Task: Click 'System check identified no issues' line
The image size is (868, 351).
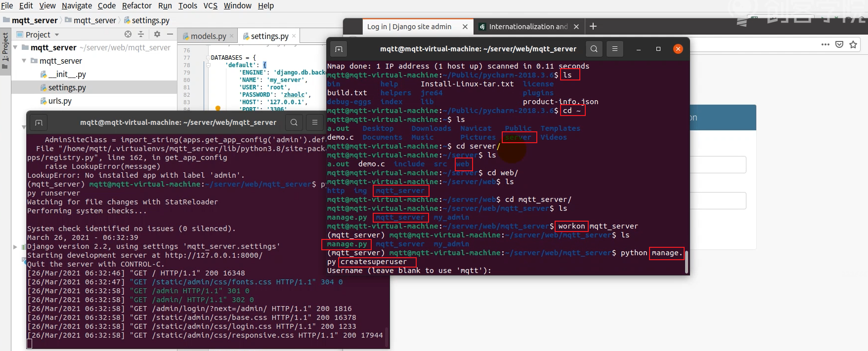Action: coord(131,229)
